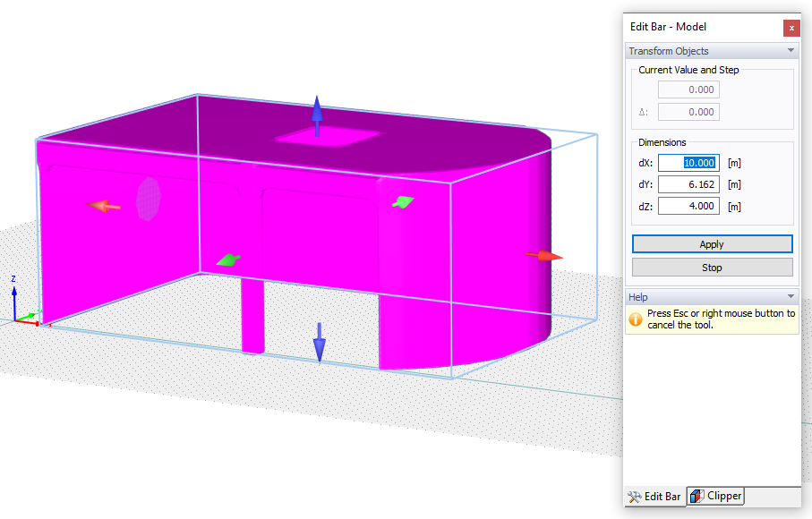Screen dimensions: 812x519
Task: Click the dX dimension input field
Action: click(x=688, y=163)
